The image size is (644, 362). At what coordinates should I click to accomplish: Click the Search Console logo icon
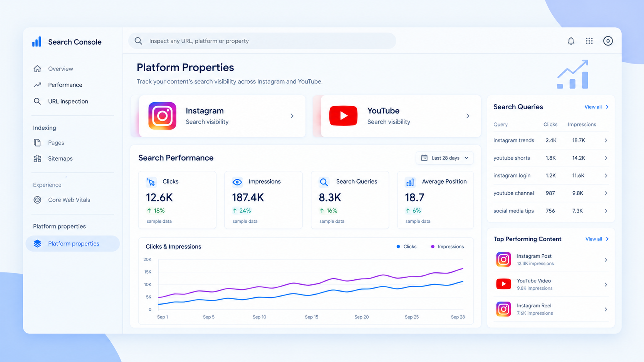tap(37, 42)
